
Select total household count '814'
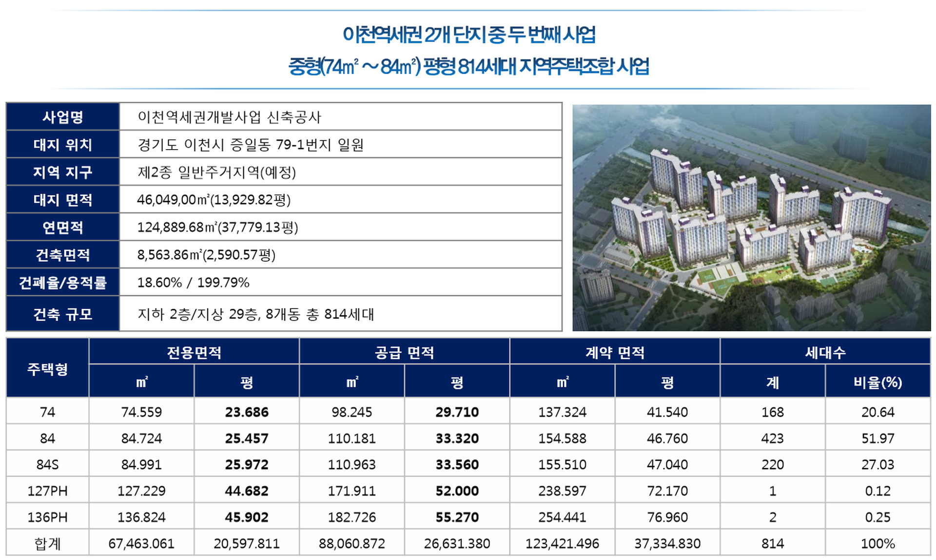pos(773,543)
